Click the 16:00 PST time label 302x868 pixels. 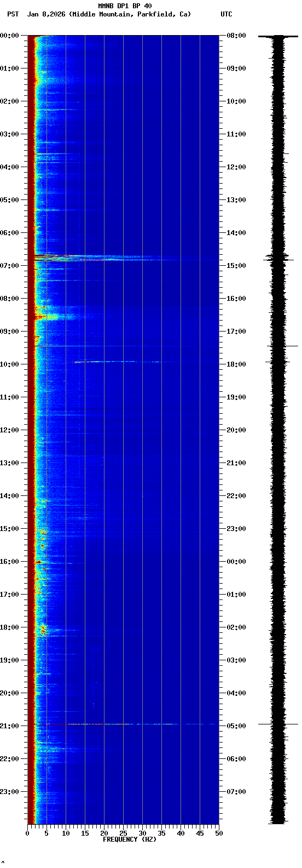[9, 562]
